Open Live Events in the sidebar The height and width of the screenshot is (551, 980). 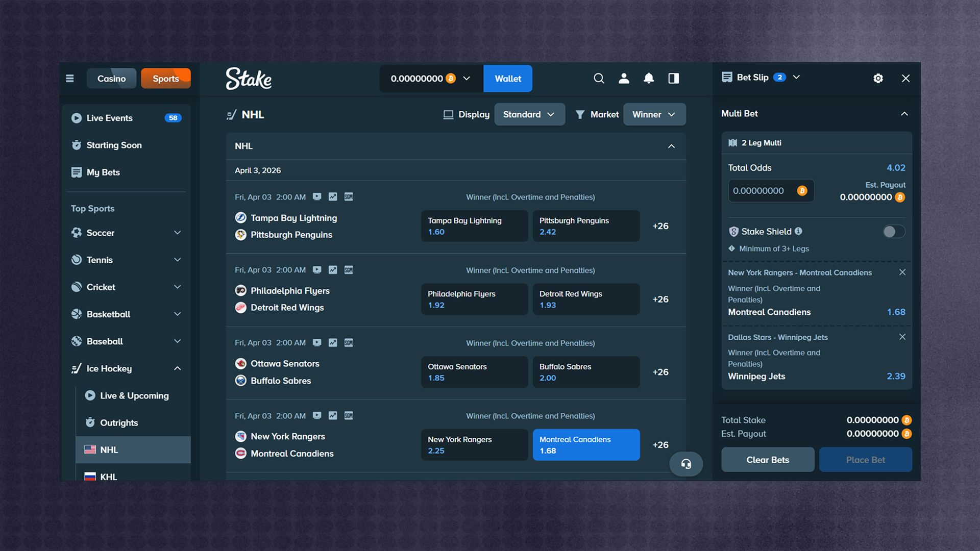[x=127, y=118]
